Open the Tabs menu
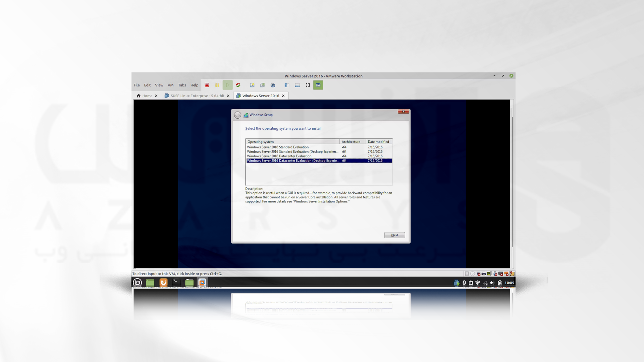Screen dimensions: 644x362 coord(182,85)
